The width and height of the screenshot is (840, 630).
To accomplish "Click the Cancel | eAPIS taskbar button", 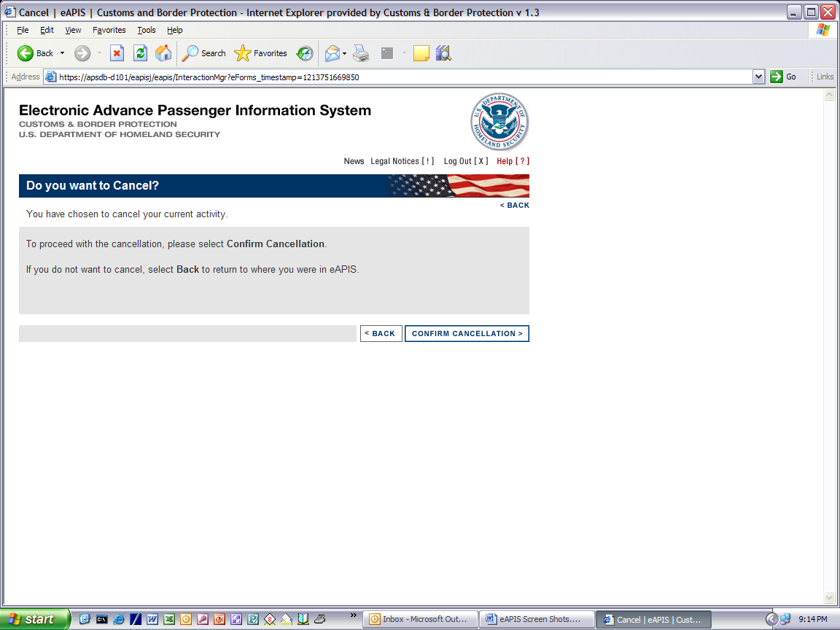I will pyautogui.click(x=653, y=619).
